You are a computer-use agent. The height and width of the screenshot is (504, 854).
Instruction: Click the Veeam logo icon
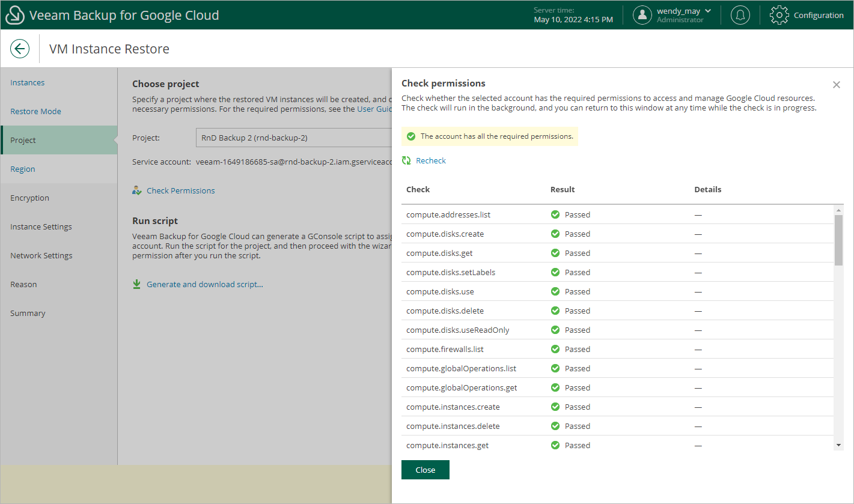point(14,15)
